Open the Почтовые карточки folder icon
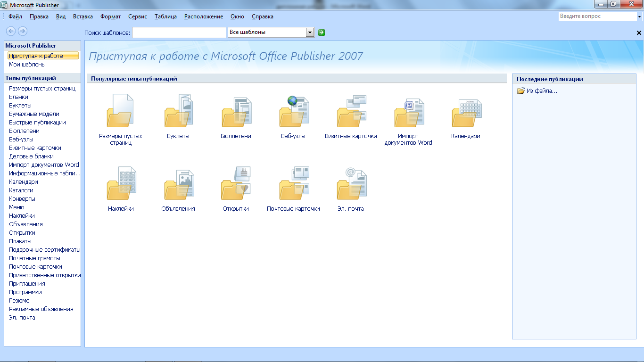Image resolution: width=644 pixels, height=362 pixels. [293, 183]
